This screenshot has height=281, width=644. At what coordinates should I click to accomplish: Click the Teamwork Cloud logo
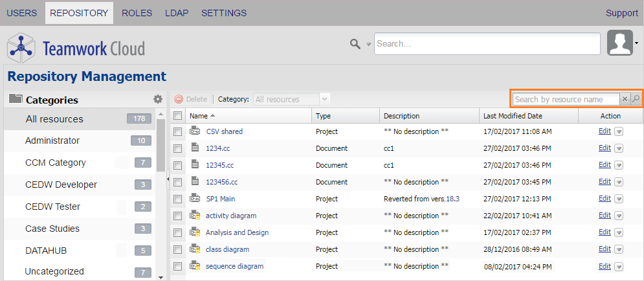click(76, 48)
